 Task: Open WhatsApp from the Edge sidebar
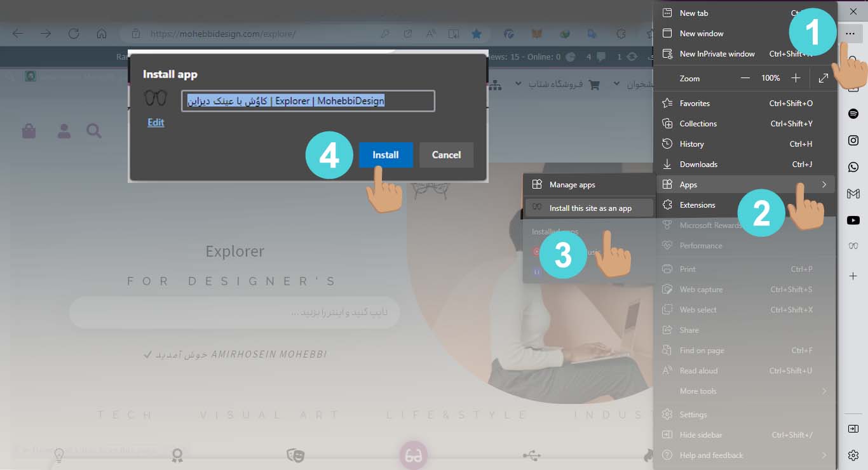(x=853, y=167)
